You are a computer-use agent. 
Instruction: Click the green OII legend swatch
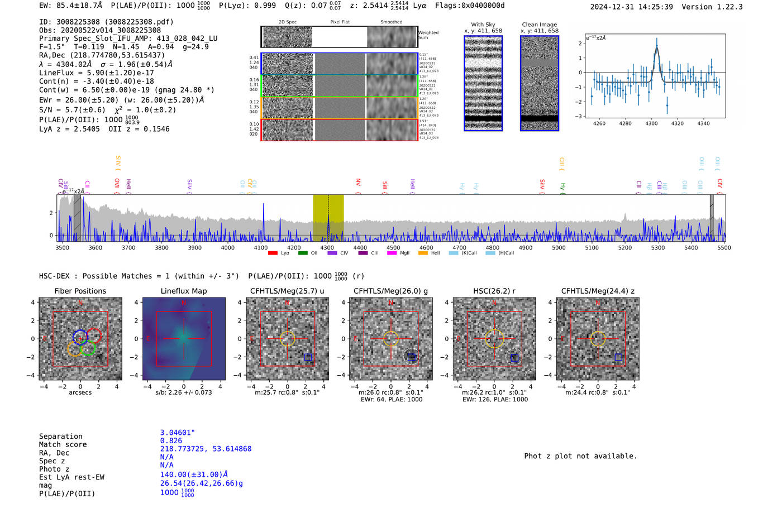pos(303,253)
